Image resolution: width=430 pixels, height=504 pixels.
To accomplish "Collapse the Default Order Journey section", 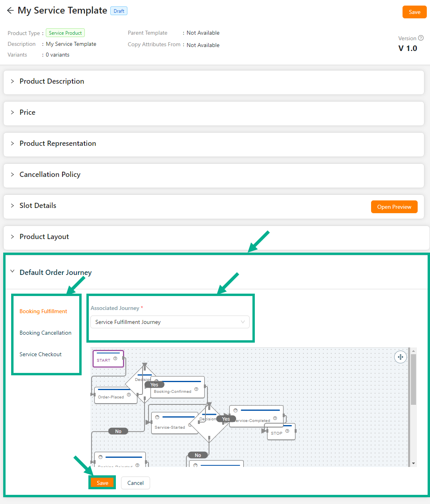I will 12,272.
